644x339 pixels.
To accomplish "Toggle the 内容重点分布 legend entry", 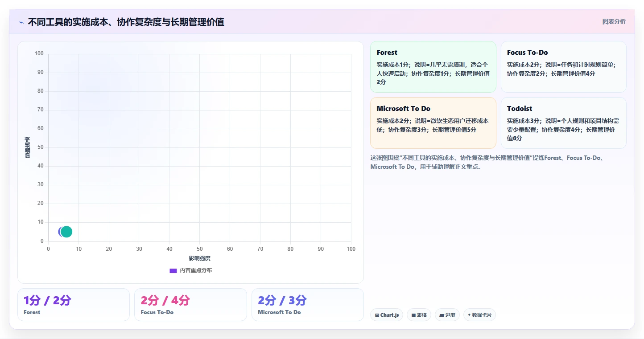I will pos(190,270).
